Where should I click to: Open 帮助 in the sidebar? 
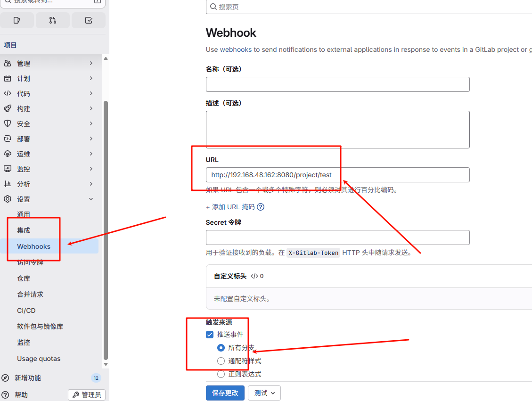coord(21,394)
